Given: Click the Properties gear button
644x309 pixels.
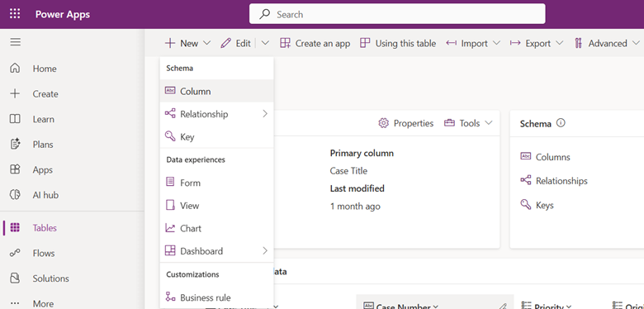Looking at the screenshot, I should click(x=405, y=123).
